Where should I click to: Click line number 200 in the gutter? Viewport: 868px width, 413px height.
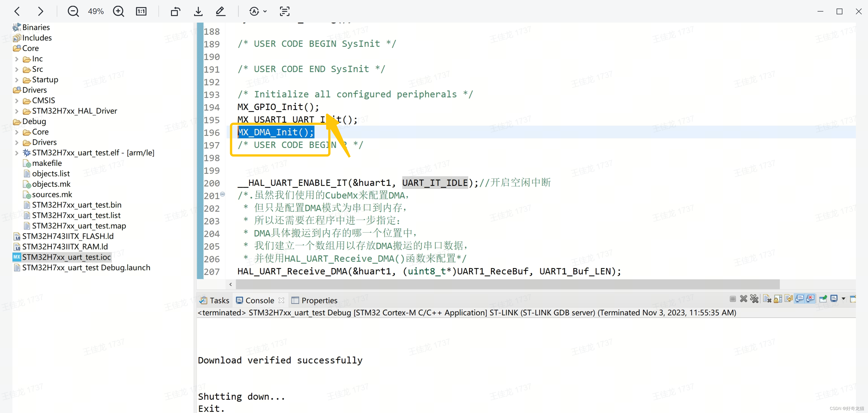coord(212,183)
